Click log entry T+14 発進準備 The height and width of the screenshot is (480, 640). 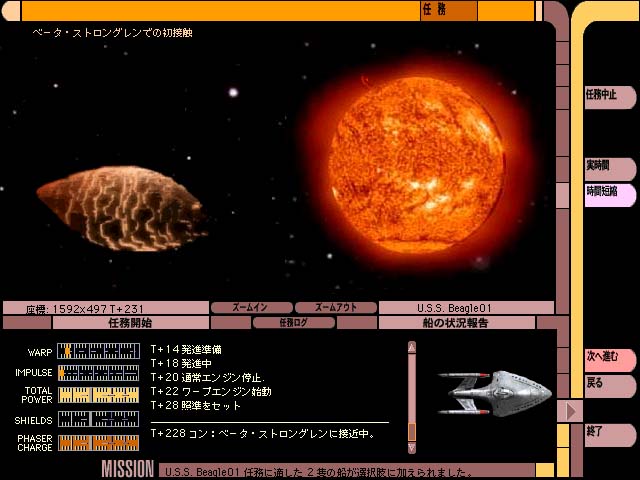(186, 349)
